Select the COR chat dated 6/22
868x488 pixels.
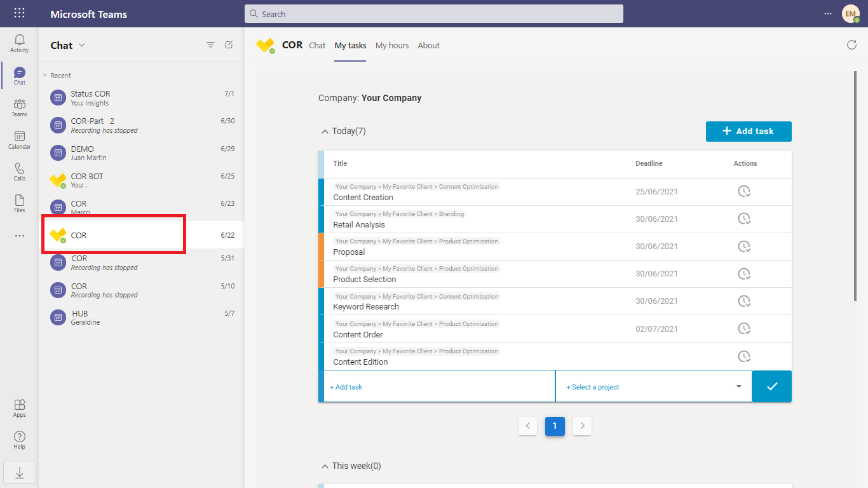point(142,235)
